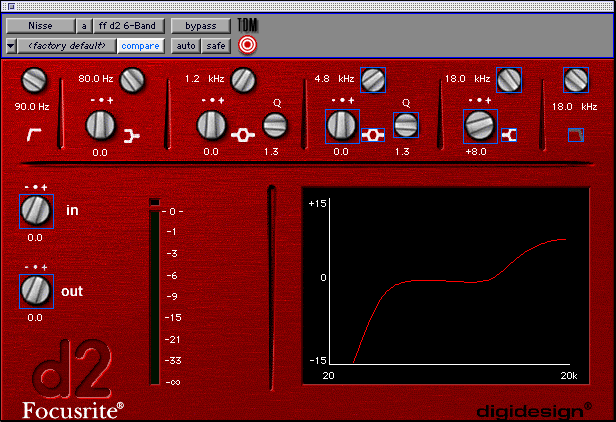The width and height of the screenshot is (616, 422).
Task: Click the input level value 0.0
Action: pyautogui.click(x=35, y=237)
